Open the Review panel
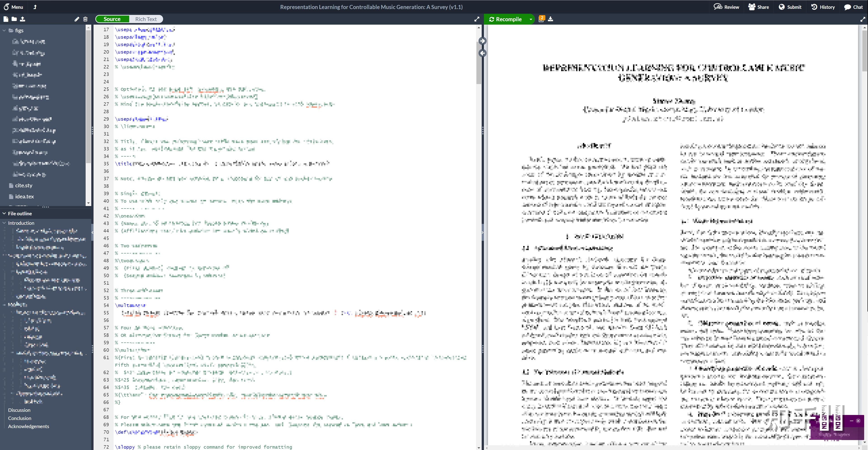This screenshot has width=868, height=450. [727, 7]
